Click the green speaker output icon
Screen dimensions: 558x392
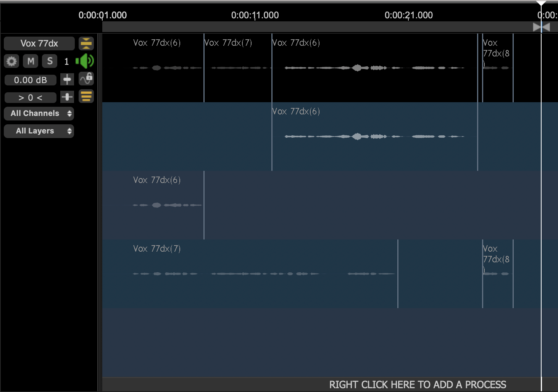(84, 61)
